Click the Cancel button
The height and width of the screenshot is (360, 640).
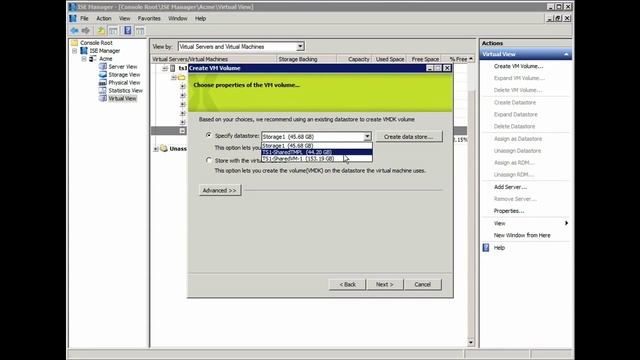coord(422,284)
